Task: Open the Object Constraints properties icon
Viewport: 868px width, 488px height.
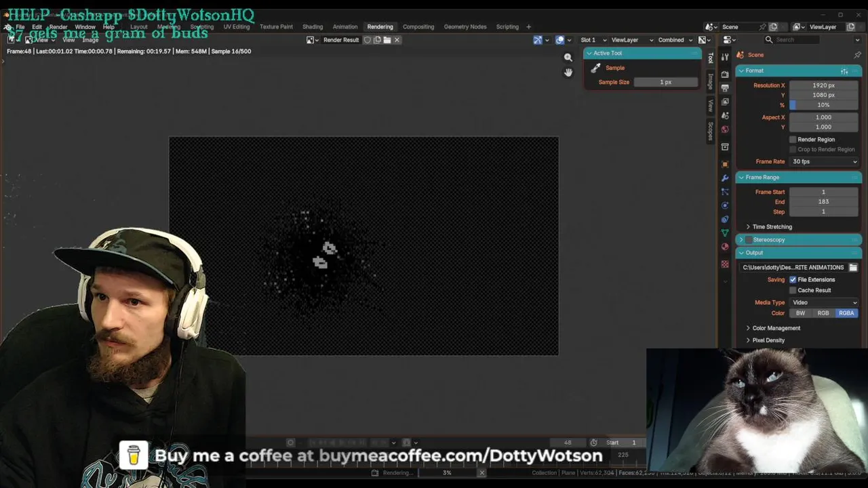Action: pos(725,219)
